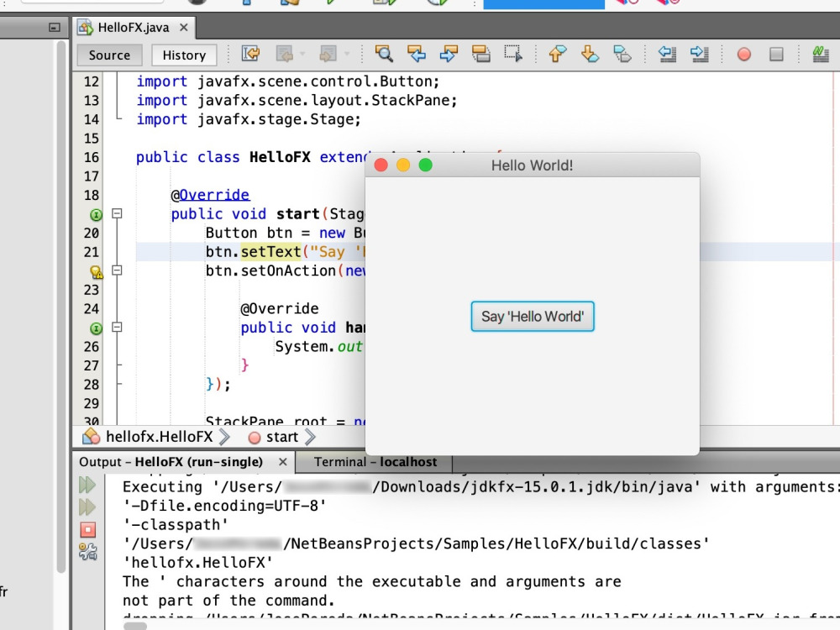
Task: Click the Find Previous Occurrence icon
Action: pos(417,54)
